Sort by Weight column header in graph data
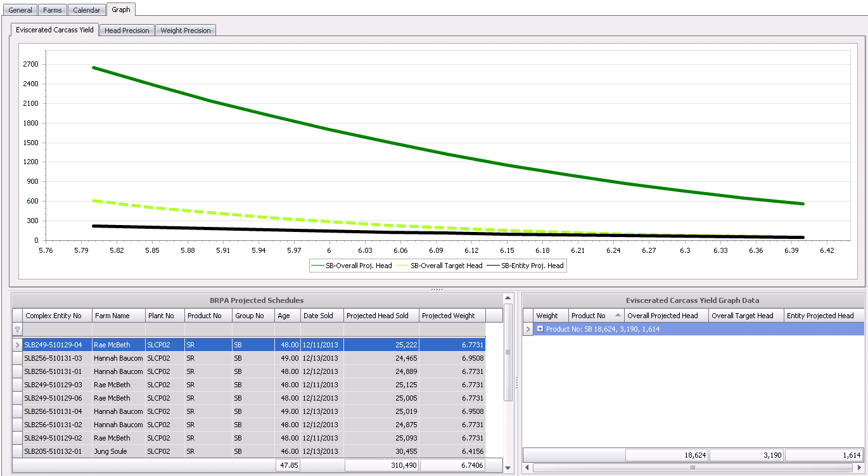This screenshot has height=476, width=868. coord(551,316)
